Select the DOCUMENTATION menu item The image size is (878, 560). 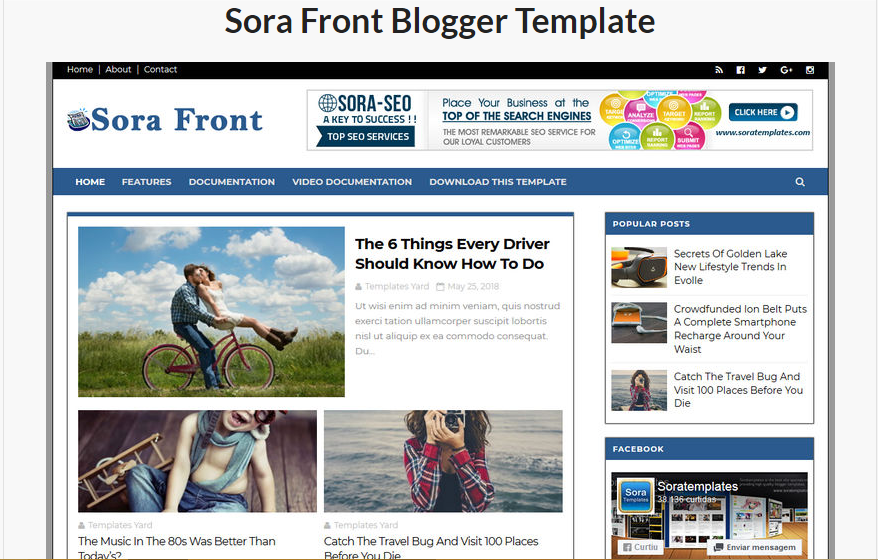point(232,182)
